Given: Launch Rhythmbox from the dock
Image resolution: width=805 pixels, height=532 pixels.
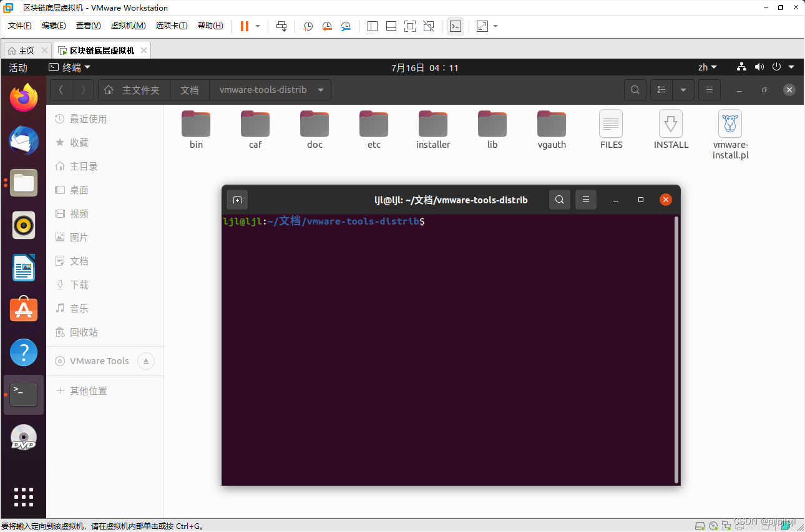Looking at the screenshot, I should click(x=24, y=225).
